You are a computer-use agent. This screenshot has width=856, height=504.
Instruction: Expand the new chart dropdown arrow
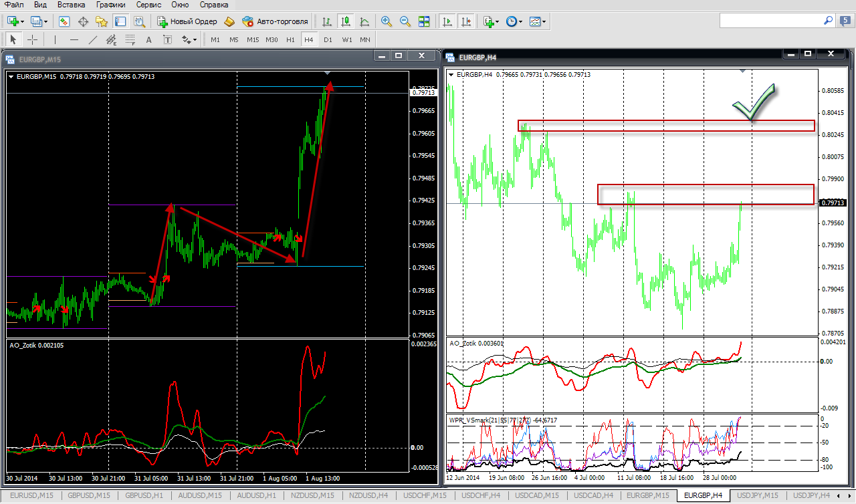click(x=22, y=22)
